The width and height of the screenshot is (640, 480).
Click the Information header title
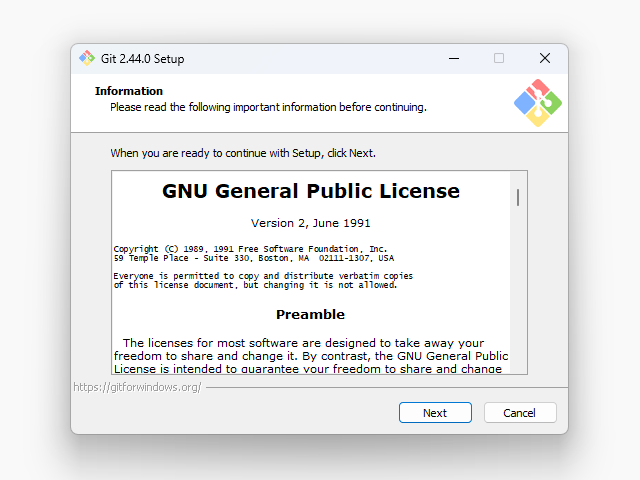(x=129, y=91)
